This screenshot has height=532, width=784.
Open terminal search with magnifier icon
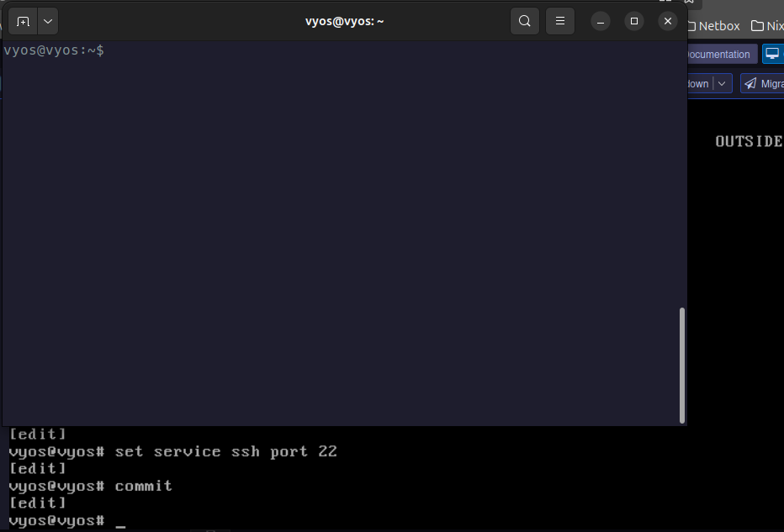pyautogui.click(x=524, y=21)
